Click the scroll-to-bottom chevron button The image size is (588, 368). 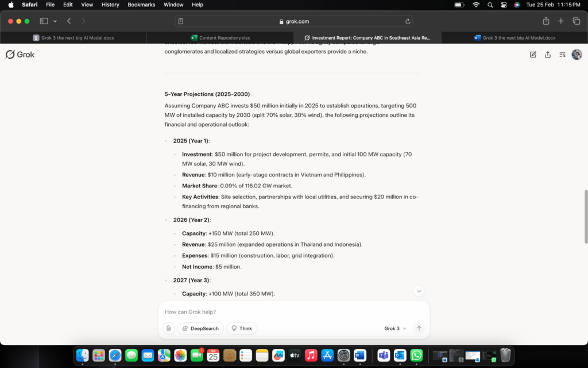point(419,292)
